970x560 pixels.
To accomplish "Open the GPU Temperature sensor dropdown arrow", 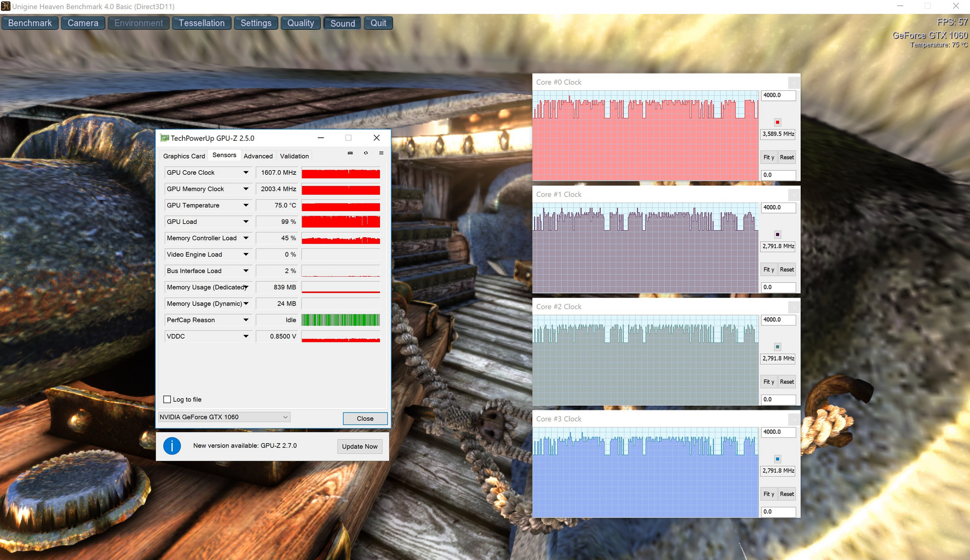I will pos(246,206).
